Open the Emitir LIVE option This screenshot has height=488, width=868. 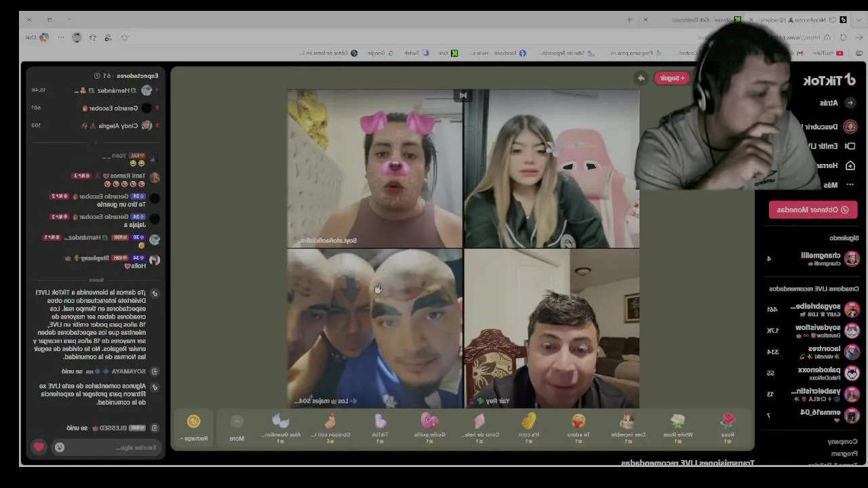(831, 146)
